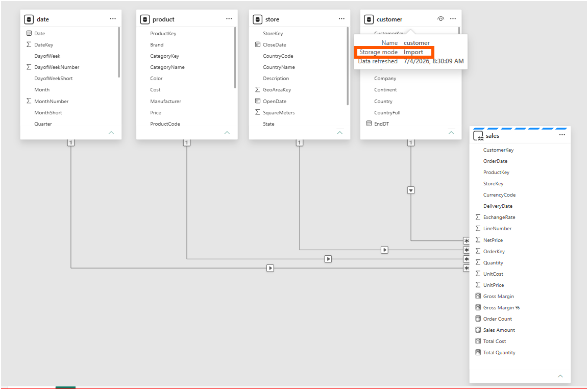This screenshot has height=390, width=588.
Task: Click the customer table storage icon
Action: pos(369,19)
